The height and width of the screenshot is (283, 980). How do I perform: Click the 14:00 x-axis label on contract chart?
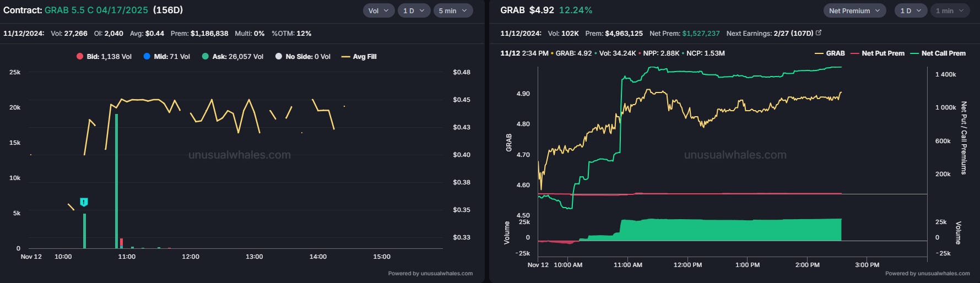pyautogui.click(x=318, y=257)
